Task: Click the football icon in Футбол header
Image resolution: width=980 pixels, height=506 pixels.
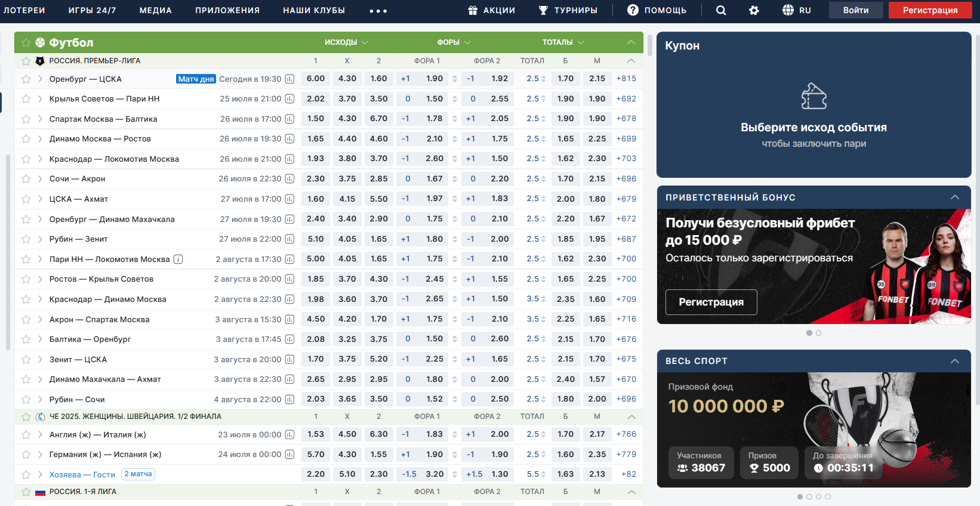Action: tap(40, 42)
